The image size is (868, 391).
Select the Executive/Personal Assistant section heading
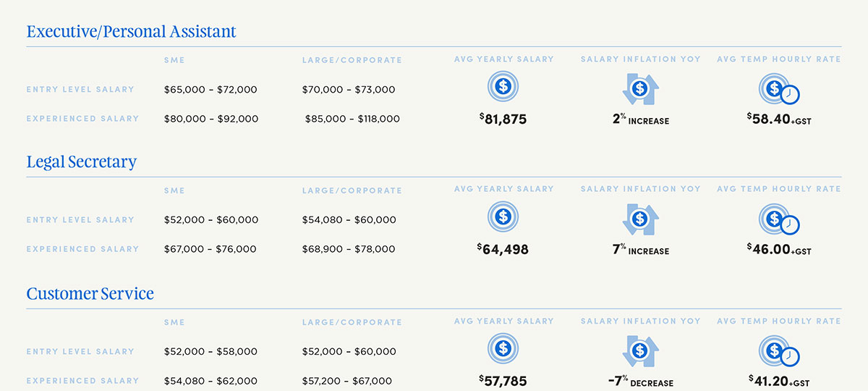click(x=131, y=32)
